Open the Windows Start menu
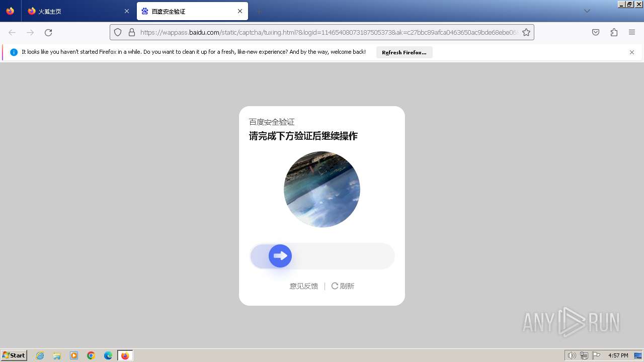The image size is (644, 362). pos(14,355)
